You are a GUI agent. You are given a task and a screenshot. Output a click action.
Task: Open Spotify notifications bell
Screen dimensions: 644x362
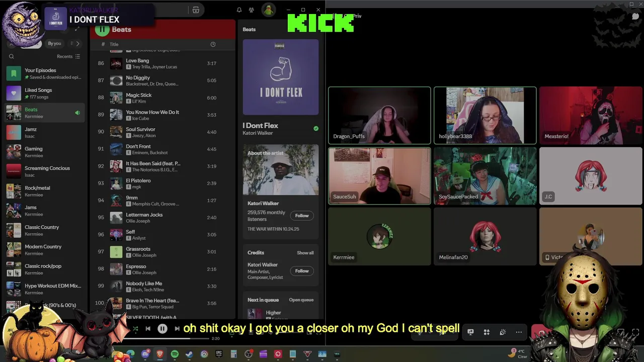pyautogui.click(x=239, y=10)
